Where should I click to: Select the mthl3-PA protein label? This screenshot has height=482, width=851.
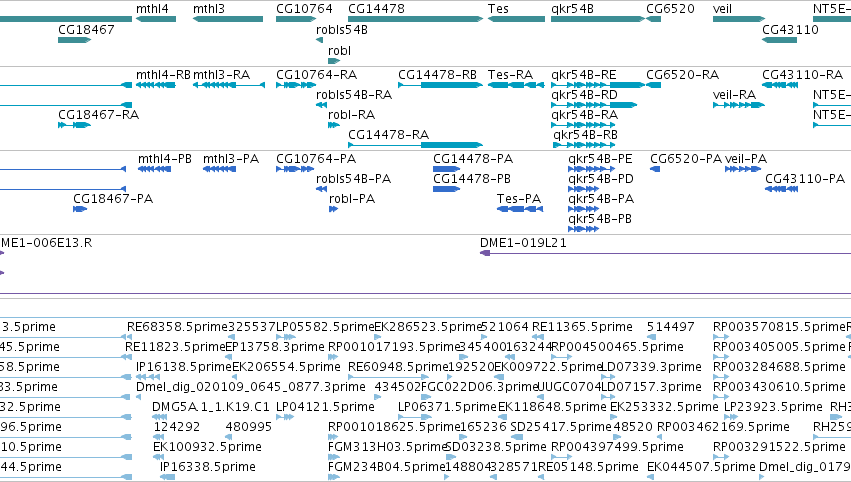(x=231, y=159)
